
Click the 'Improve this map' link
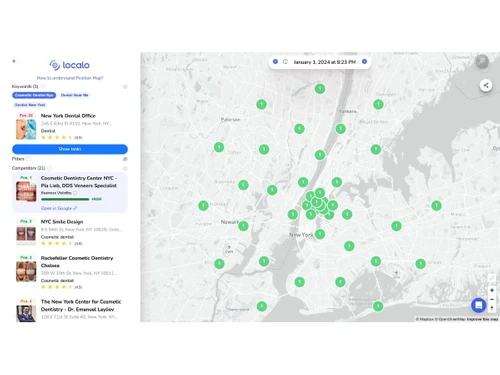482,319
